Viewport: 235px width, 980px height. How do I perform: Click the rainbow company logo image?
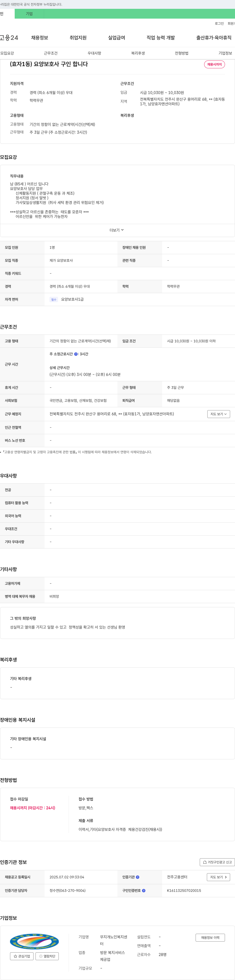coord(34,942)
